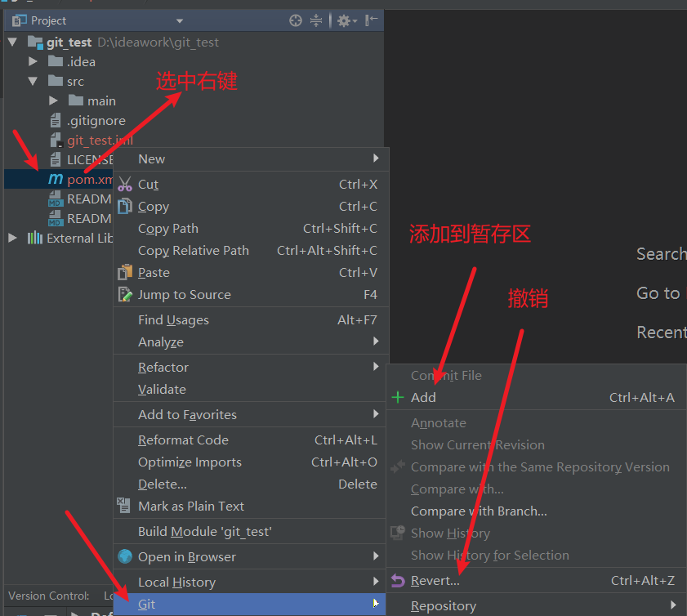This screenshot has width=687, height=616.
Task: Choose Jump to Source
Action: [x=251, y=294]
